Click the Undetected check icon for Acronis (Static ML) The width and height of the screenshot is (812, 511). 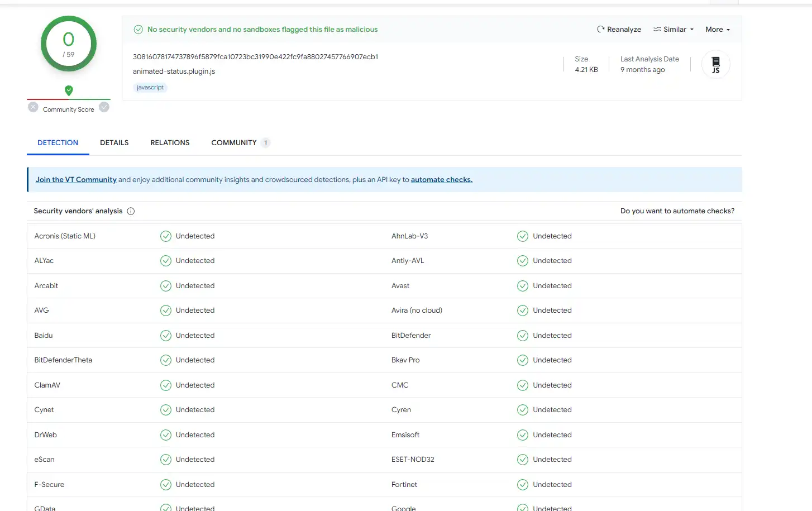(166, 236)
